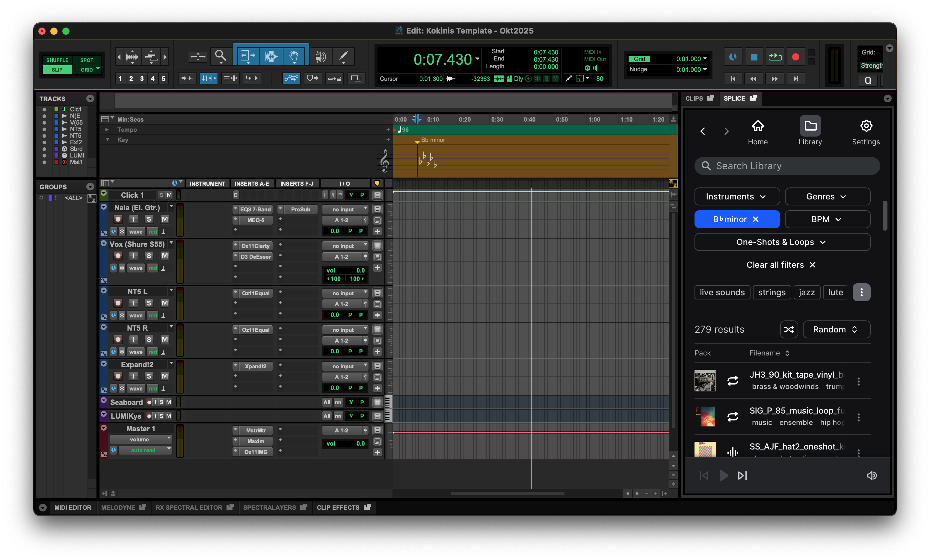930x560 pixels.
Task: Open the MELODYNE tab at the bottom
Action: pyautogui.click(x=118, y=507)
